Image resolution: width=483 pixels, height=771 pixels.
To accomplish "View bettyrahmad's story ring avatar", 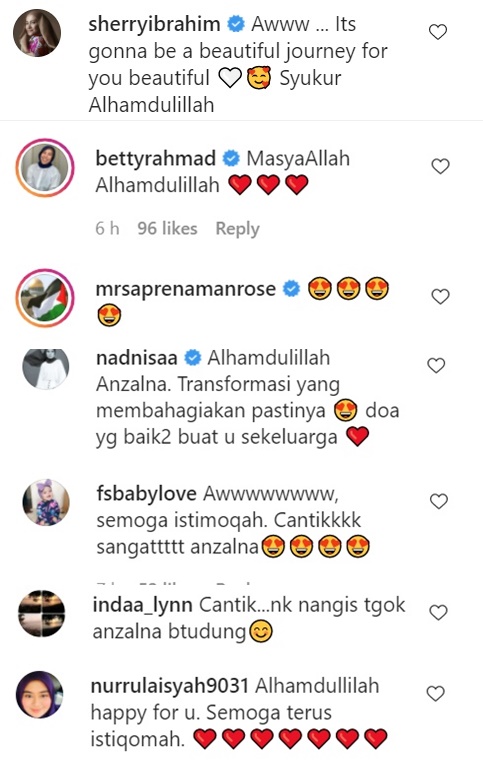I will (x=45, y=168).
